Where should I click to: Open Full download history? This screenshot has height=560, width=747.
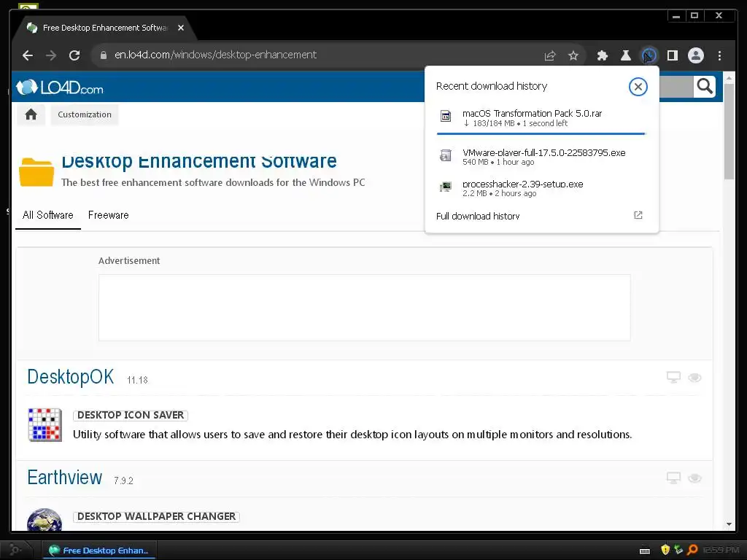coord(541,216)
